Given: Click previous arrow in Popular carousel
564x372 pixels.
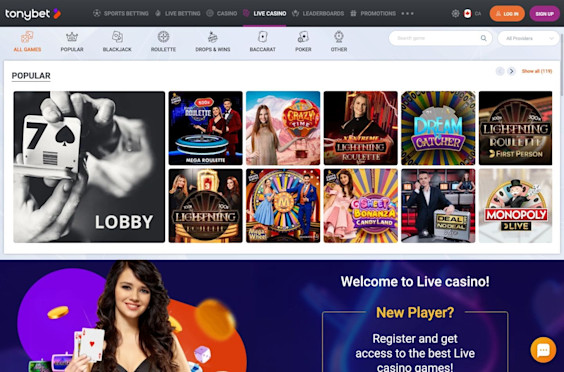Looking at the screenshot, I should coord(500,71).
